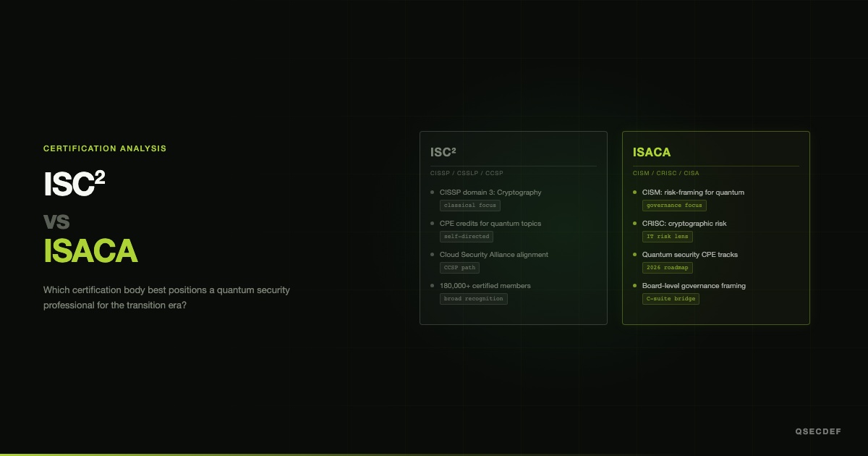Click the 'C-suite bridge' tag
This screenshot has height=456, width=868.
[x=671, y=299]
